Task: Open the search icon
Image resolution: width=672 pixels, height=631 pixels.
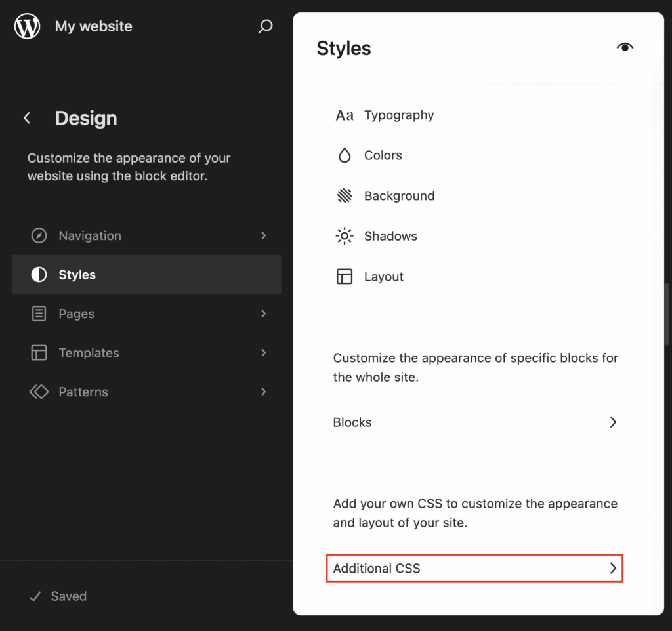Action: point(265,26)
